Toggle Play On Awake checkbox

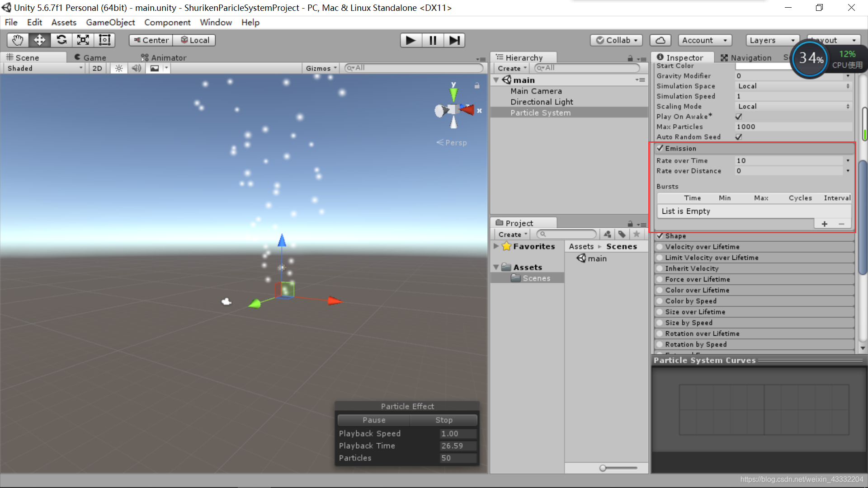click(x=739, y=117)
